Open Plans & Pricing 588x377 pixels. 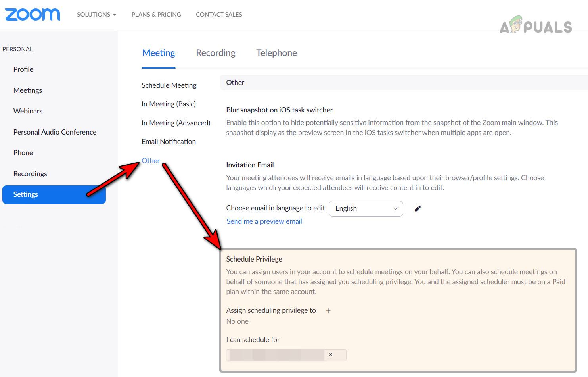tap(156, 14)
